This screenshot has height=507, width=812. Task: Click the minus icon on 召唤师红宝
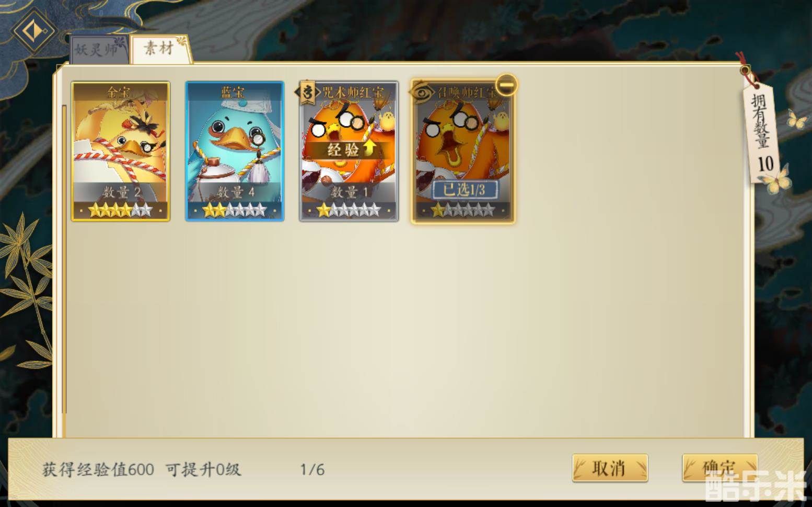coord(506,85)
